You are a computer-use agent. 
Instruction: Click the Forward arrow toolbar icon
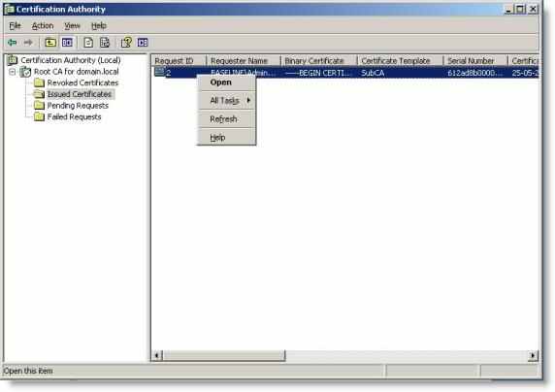click(28, 43)
